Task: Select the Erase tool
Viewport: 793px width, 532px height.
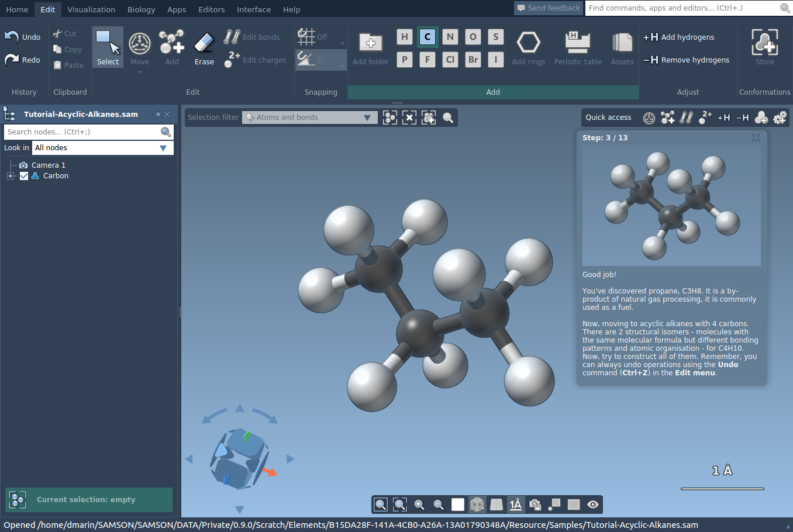Action: 204,48
